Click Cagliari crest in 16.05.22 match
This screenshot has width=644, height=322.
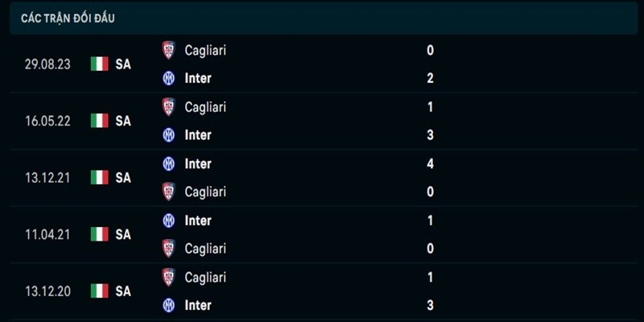[168, 106]
